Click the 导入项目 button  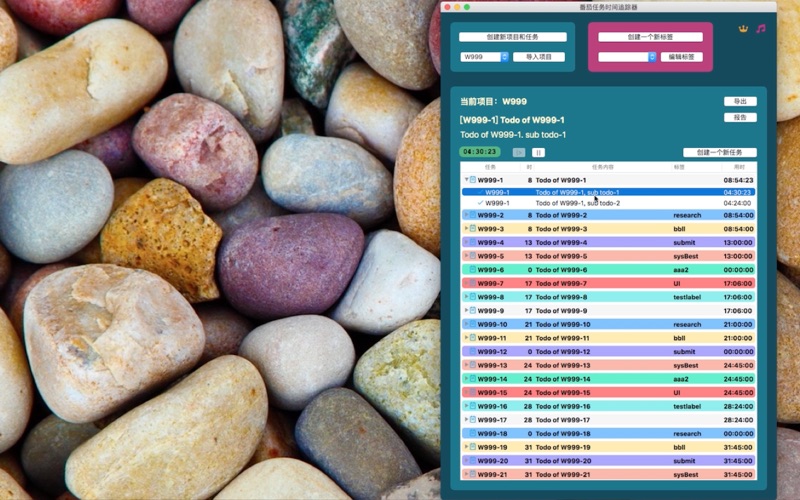[539, 57]
